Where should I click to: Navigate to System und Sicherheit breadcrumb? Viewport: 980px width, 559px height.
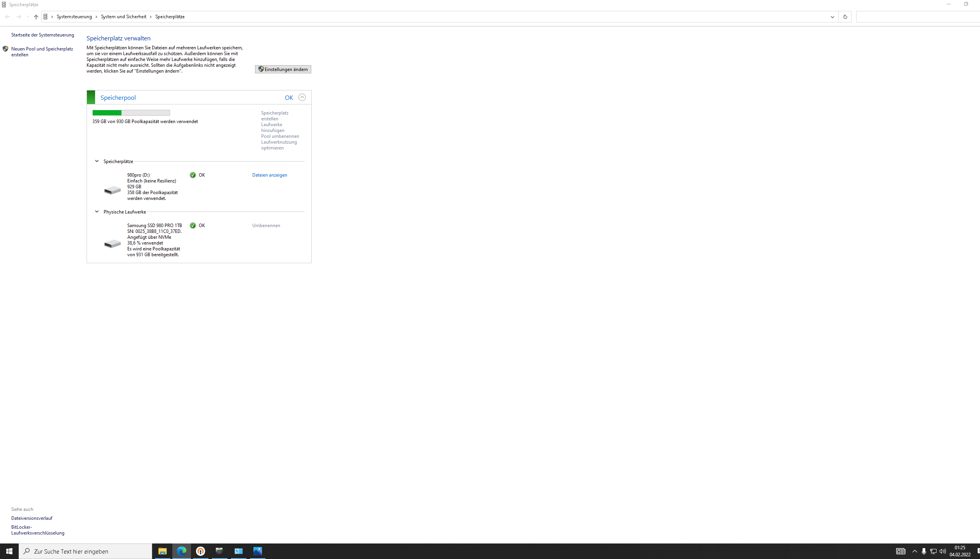pos(123,17)
